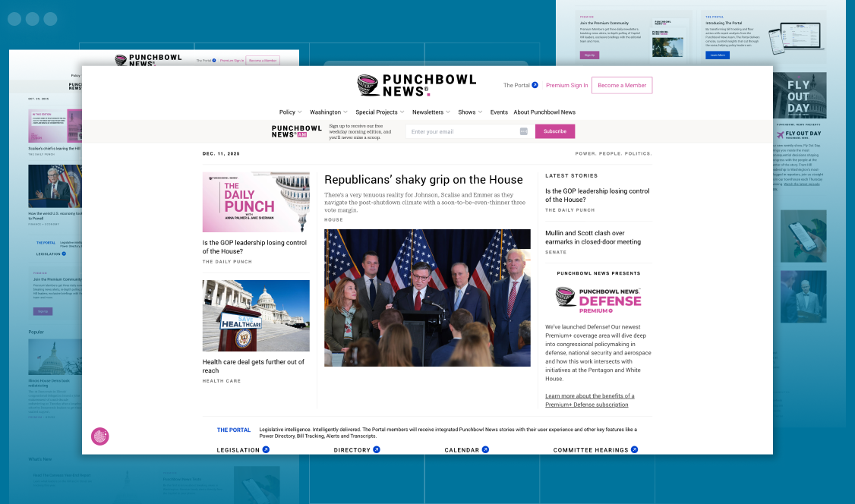Open About Punchbowl News menu item

pos(544,112)
